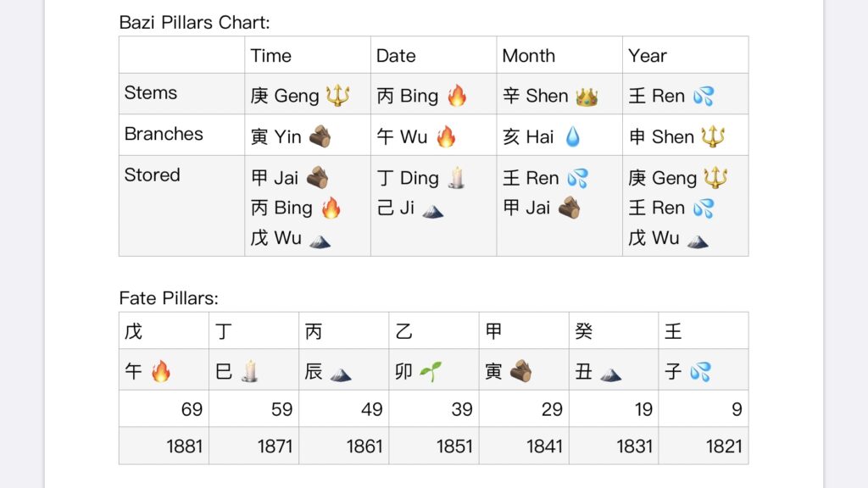Viewport: 868px width, 488px height.
Task: Click the trident icon beside Year branch Shen
Action: [x=713, y=136]
